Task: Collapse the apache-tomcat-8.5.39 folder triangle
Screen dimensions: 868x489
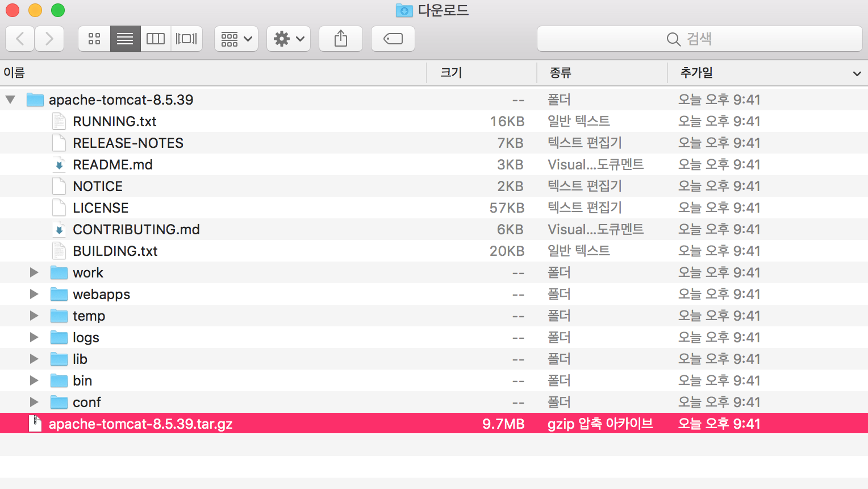Action: [10, 100]
